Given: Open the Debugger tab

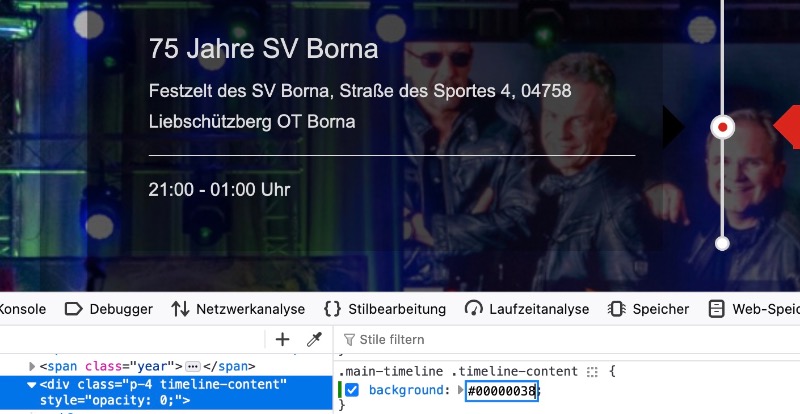Looking at the screenshot, I should 109,309.
